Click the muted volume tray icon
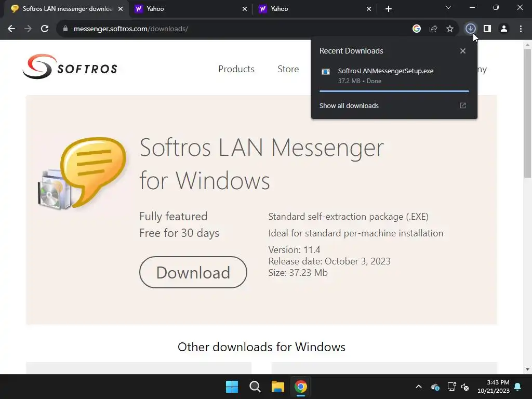 click(x=465, y=387)
